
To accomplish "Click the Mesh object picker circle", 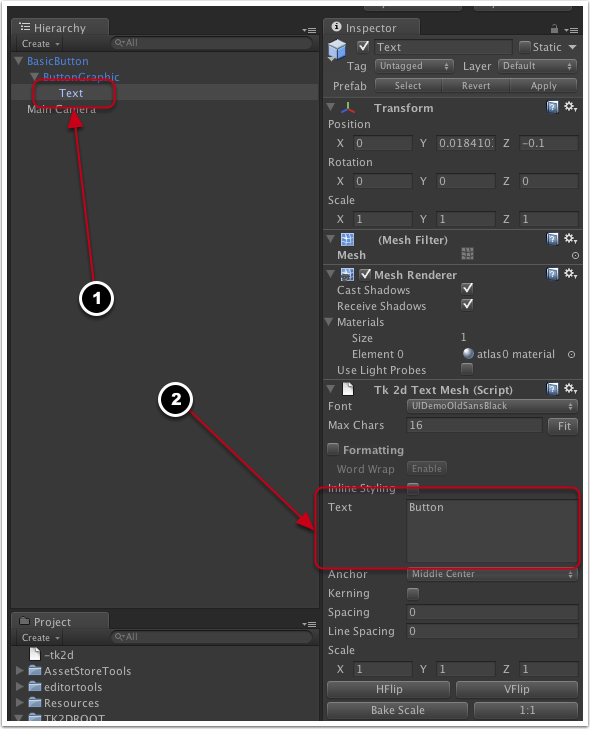I will (x=575, y=255).
